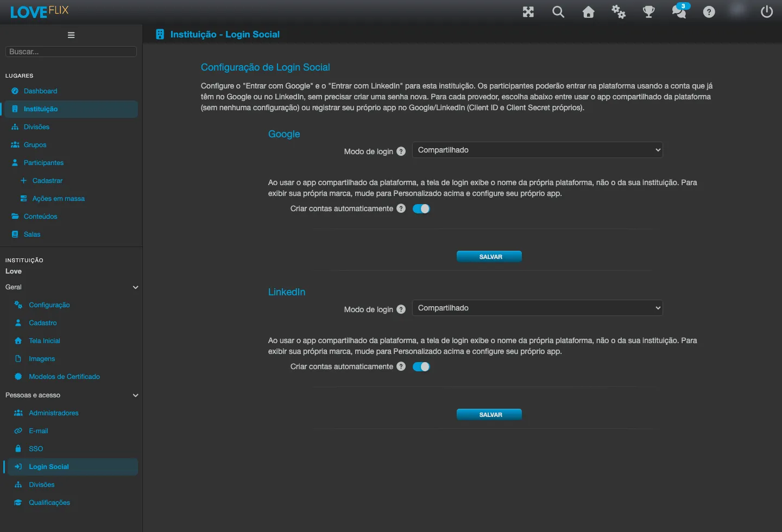Open Salas in the sidebar
The height and width of the screenshot is (532, 782).
32,235
